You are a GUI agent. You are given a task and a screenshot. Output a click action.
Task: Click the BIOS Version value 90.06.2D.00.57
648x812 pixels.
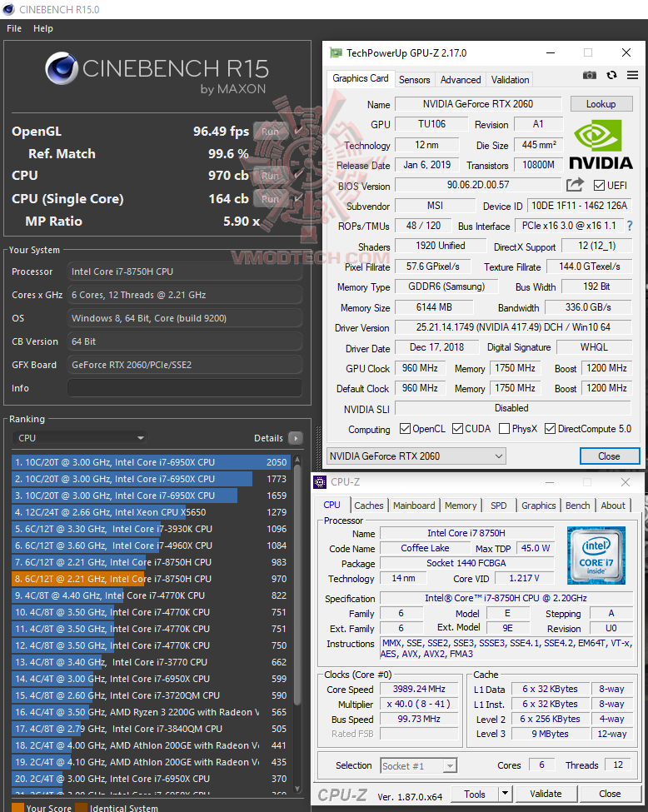(478, 185)
